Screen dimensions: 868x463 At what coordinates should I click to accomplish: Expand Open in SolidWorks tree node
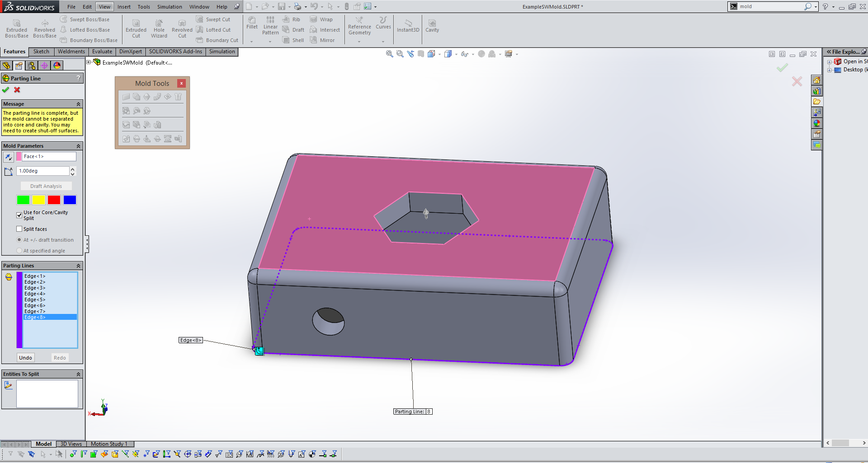(829, 62)
